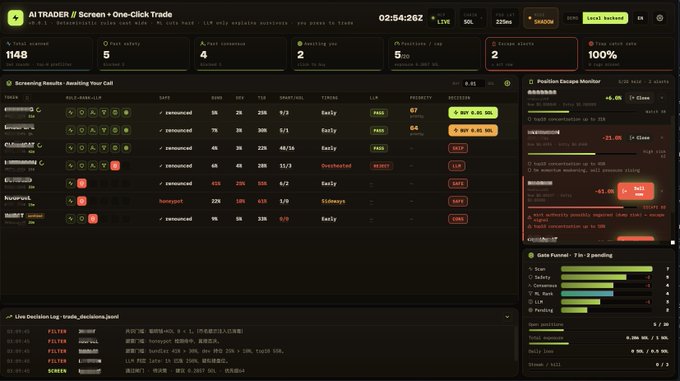Click Scan stage icon in priority 67 row

[71, 113]
